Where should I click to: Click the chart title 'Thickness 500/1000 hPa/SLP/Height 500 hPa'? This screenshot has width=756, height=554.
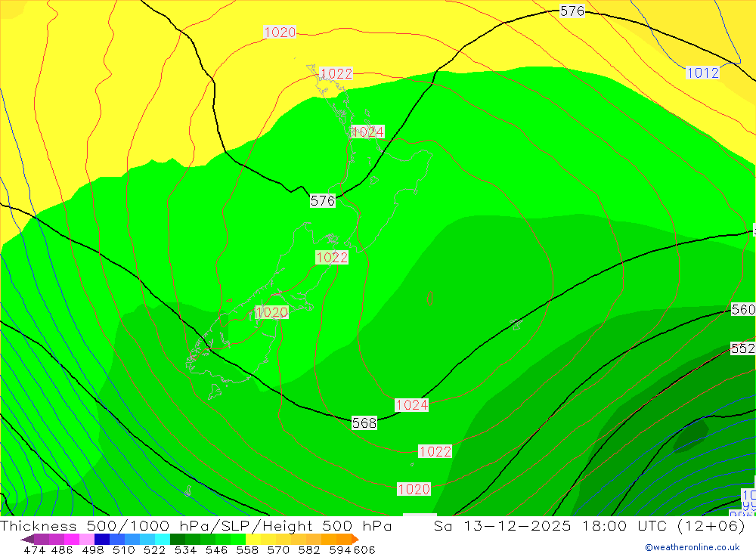[196, 525]
